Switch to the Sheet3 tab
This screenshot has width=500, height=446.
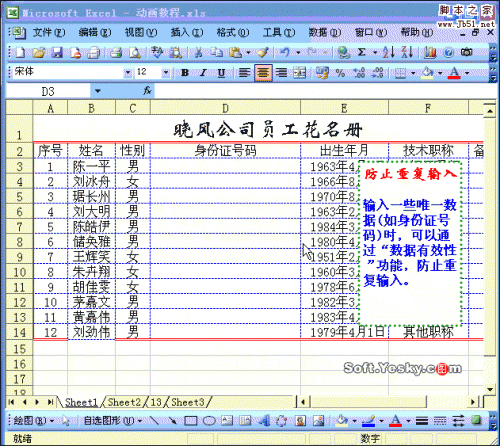tap(188, 402)
